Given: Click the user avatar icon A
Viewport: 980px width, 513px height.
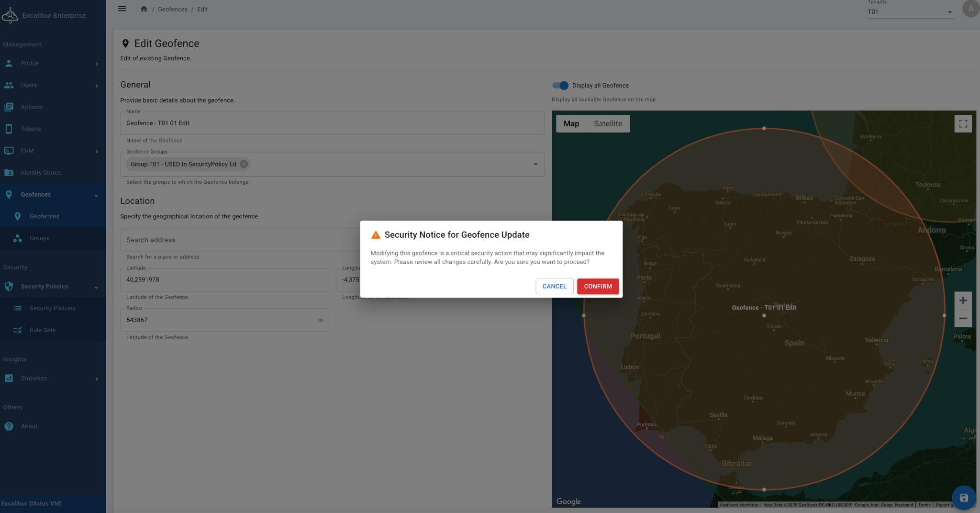Looking at the screenshot, I should (970, 9).
